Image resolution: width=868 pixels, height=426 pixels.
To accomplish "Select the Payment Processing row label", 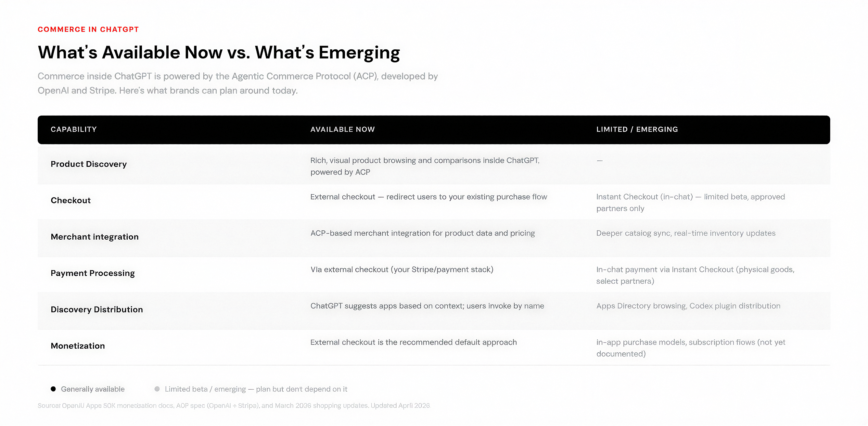I will (93, 273).
